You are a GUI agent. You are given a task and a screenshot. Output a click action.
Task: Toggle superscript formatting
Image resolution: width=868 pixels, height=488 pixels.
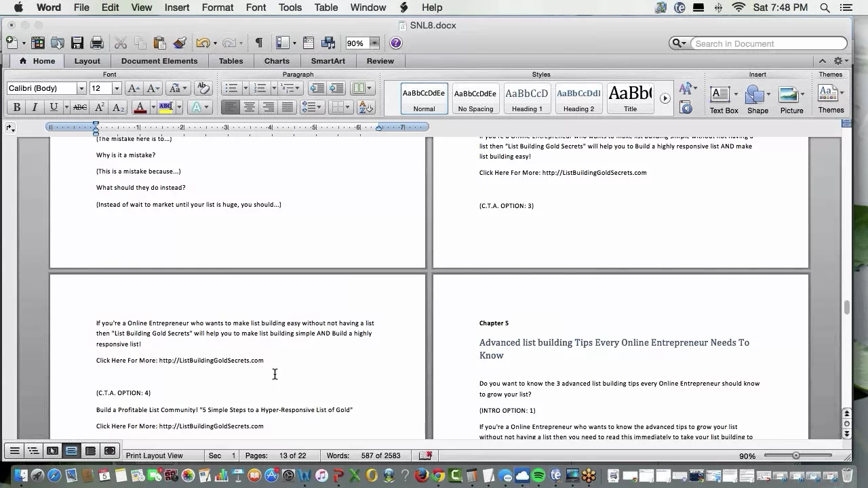[99, 107]
